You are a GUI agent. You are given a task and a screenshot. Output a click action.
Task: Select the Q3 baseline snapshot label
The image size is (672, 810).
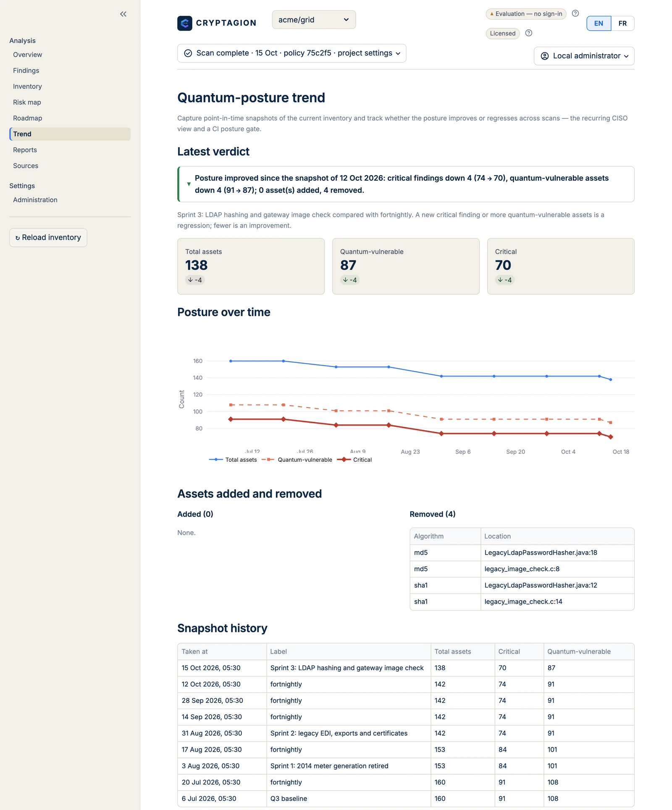[x=289, y=799]
